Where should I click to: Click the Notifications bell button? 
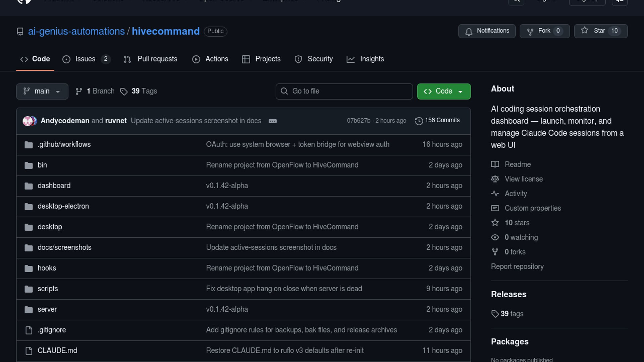pos(487,31)
